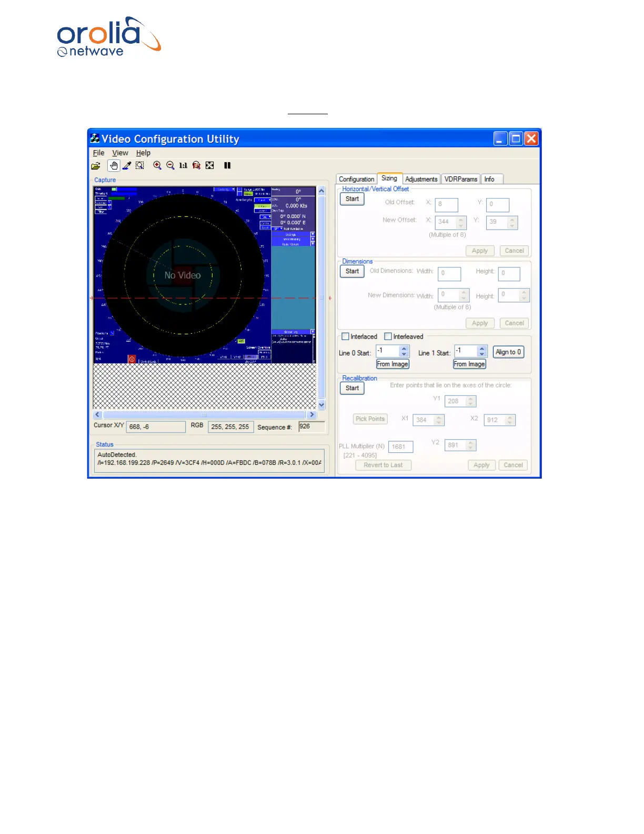Select the zoom-to-region marquee tool
The height and width of the screenshot is (834, 644).
[140, 166]
